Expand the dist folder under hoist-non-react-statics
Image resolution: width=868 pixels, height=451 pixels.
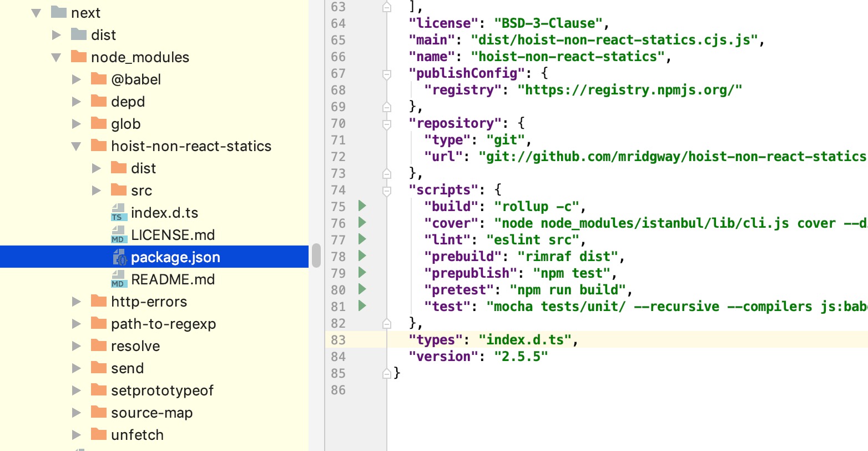tap(97, 168)
